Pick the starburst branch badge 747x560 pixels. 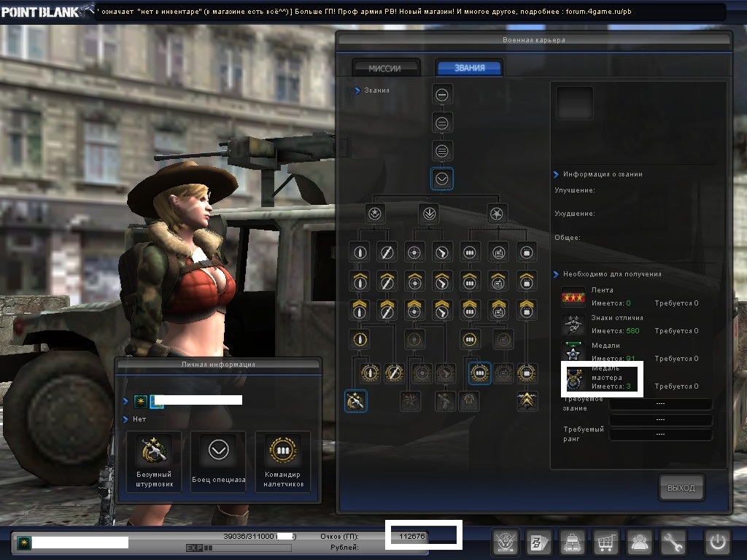(x=496, y=214)
